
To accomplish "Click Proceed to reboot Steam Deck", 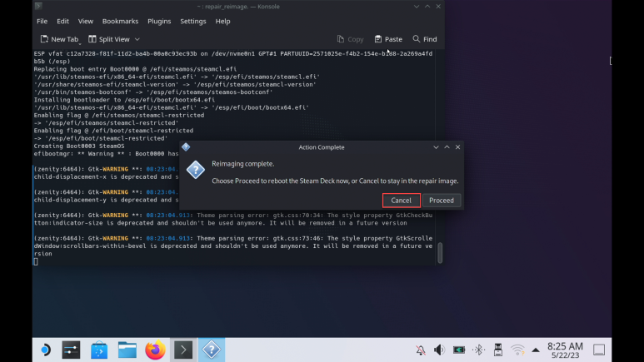I will [442, 201].
